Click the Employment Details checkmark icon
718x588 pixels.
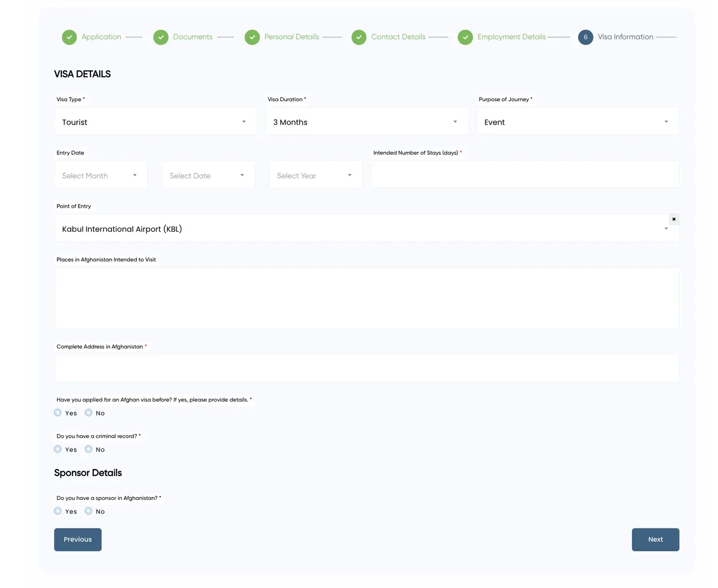pyautogui.click(x=465, y=37)
